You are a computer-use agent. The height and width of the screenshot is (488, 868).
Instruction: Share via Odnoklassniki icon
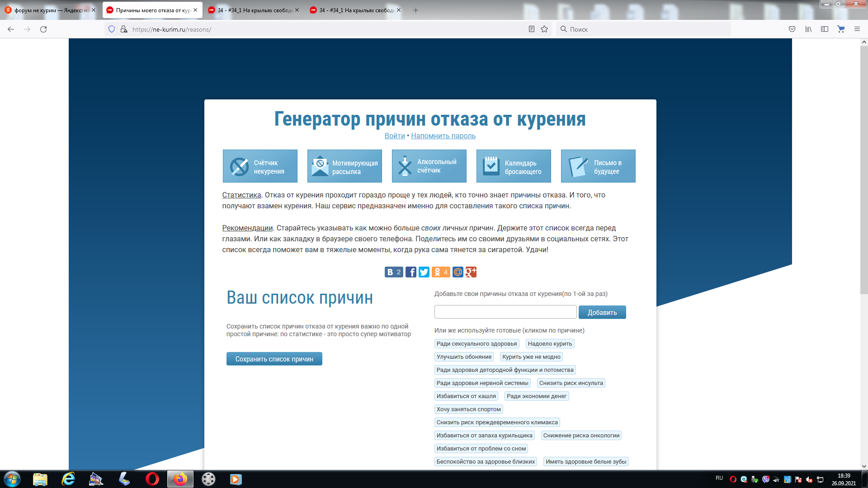pos(440,272)
